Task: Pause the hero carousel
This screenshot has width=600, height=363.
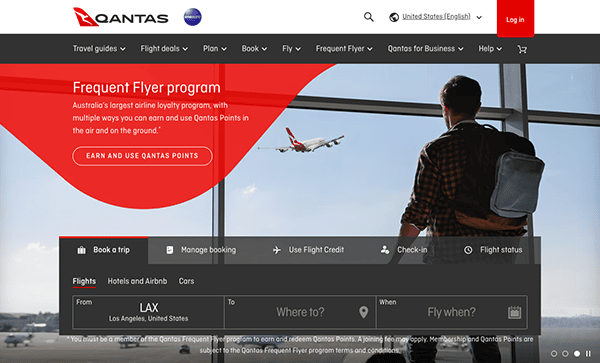Action: [x=588, y=354]
